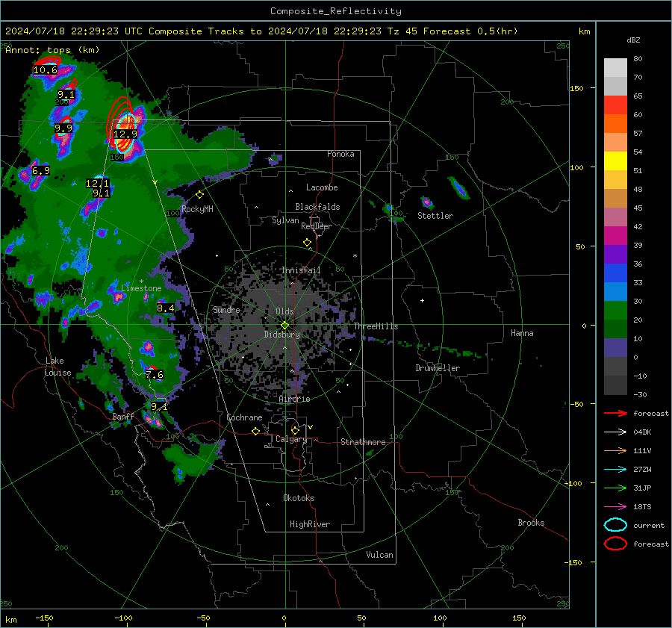Click the Airdrie city label
The width and height of the screenshot is (672, 628).
[294, 399]
